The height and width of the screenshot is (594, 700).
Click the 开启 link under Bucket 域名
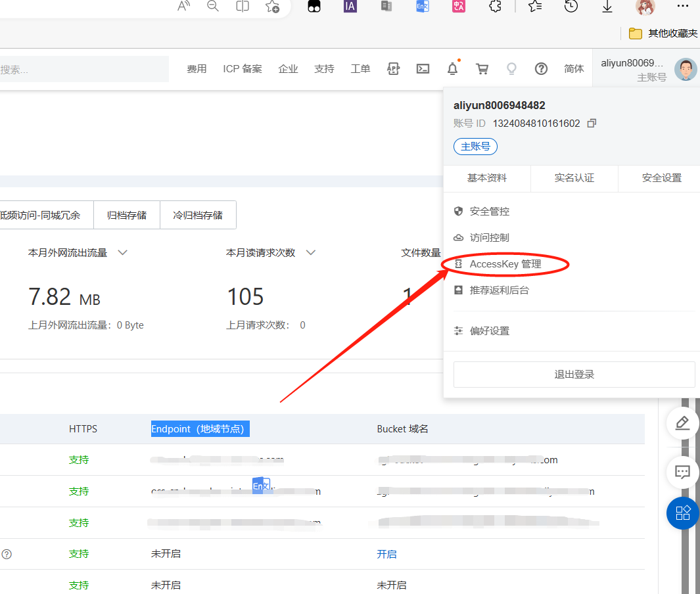click(x=386, y=554)
